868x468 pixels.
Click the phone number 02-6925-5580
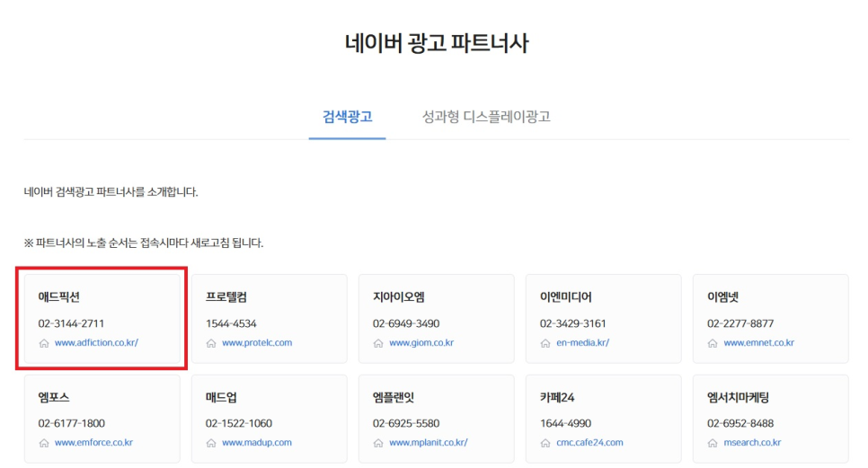pos(406,423)
